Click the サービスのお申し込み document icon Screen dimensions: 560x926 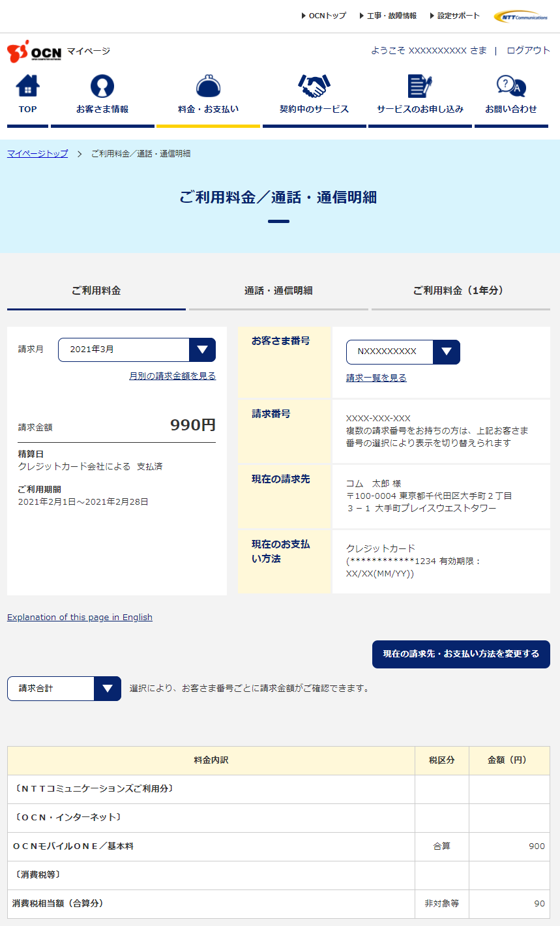click(x=420, y=86)
